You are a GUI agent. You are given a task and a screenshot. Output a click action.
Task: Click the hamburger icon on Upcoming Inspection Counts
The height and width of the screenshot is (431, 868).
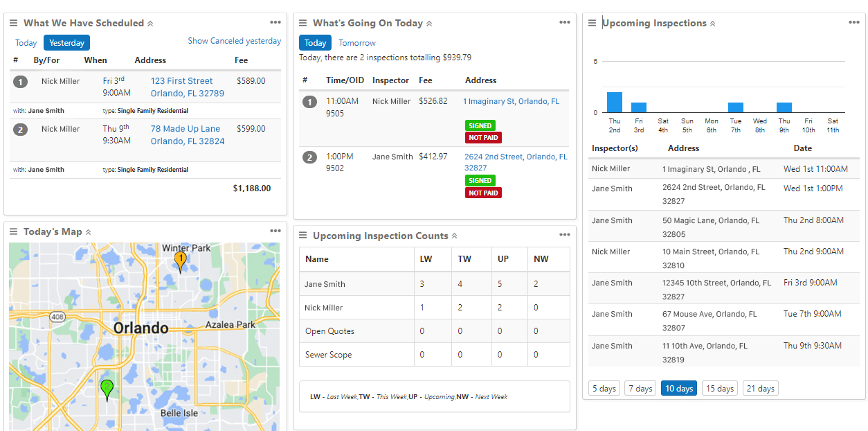(x=303, y=234)
